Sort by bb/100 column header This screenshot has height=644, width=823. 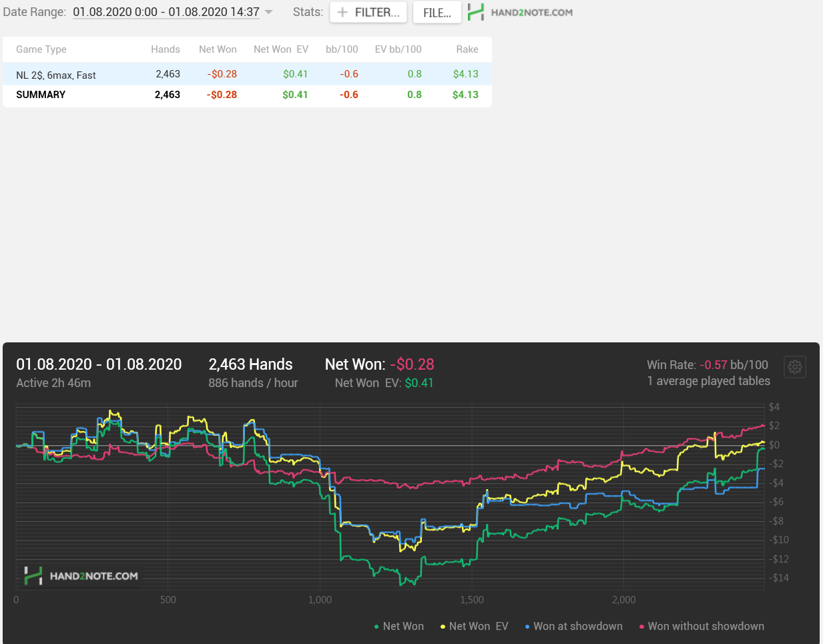pyautogui.click(x=342, y=49)
